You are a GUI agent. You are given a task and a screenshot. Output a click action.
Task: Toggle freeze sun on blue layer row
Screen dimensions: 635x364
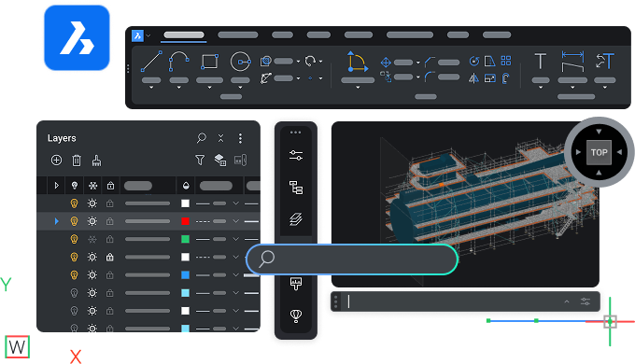[92, 275]
